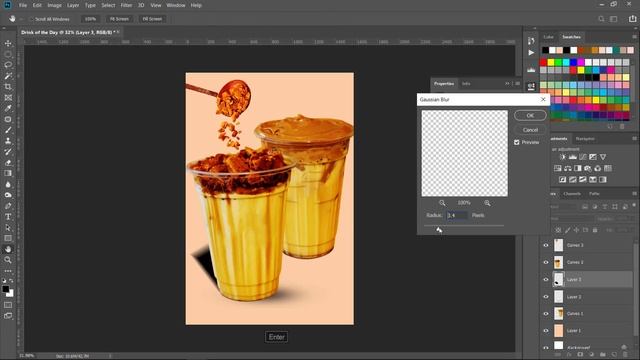Viewport: 640px width, 360px height.
Task: Open the Filter menu
Action: click(126, 5)
